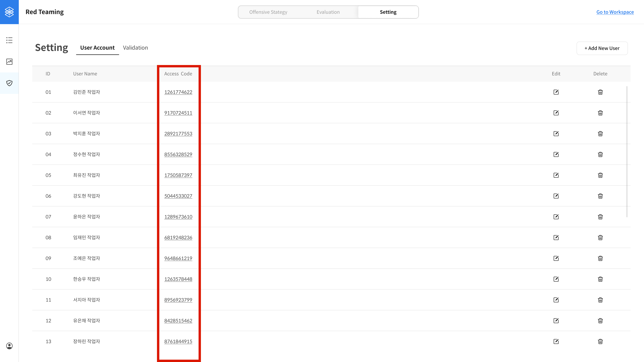This screenshot has width=644, height=362.
Task: Edit user 08 임재민 작업자
Action: [556, 238]
